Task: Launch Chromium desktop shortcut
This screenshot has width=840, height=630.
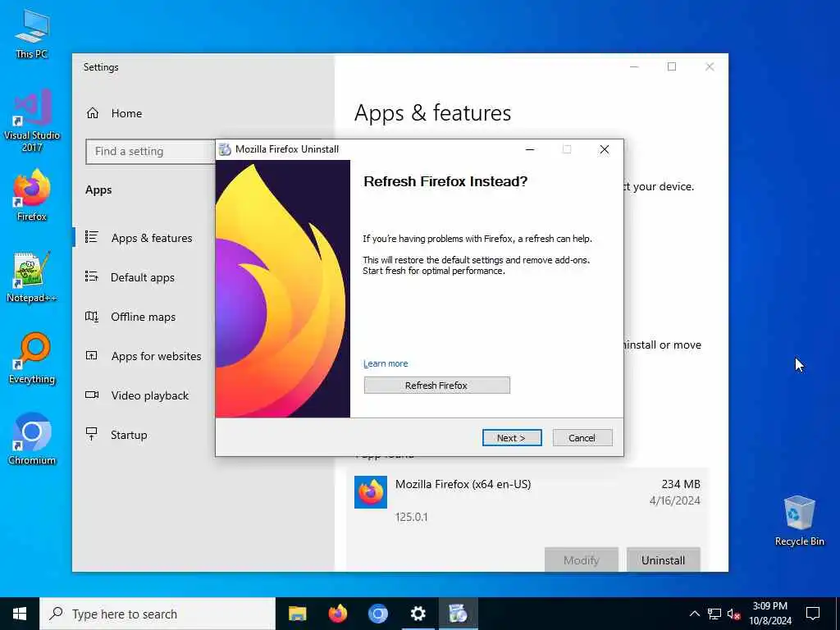Action: coord(32,438)
